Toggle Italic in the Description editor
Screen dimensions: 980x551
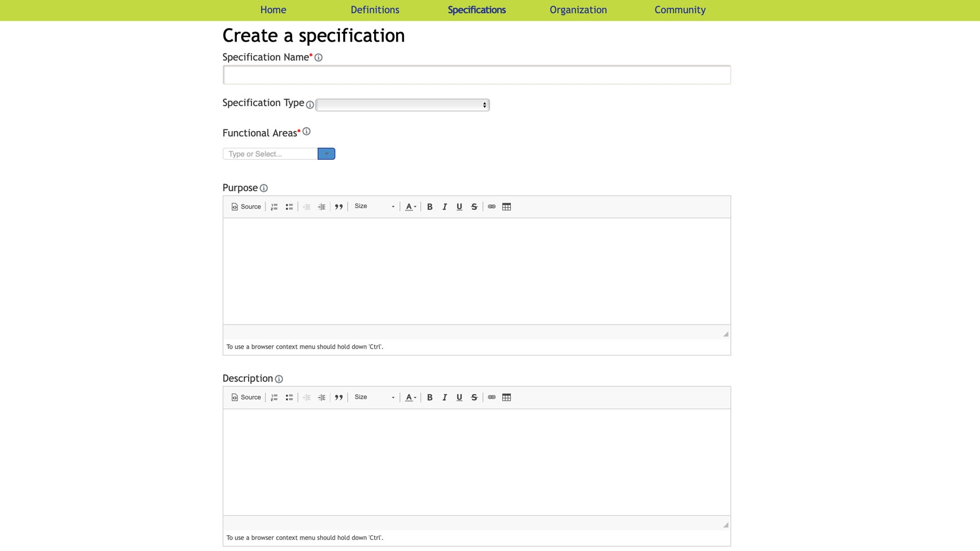pos(444,398)
